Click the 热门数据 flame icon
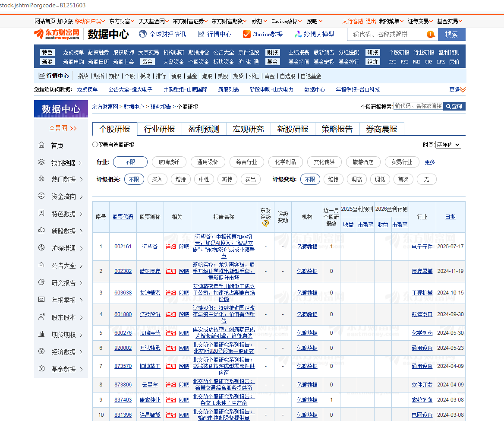This screenshot has width=504, height=421. coord(41,179)
